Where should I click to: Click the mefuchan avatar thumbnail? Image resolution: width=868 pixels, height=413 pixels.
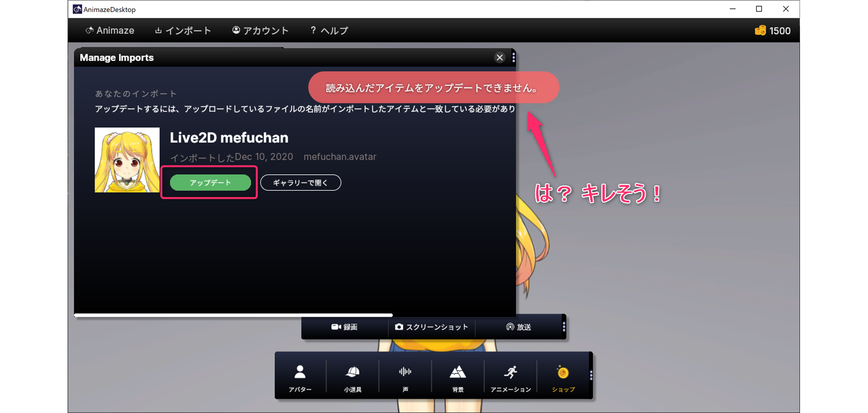pyautogui.click(x=127, y=160)
